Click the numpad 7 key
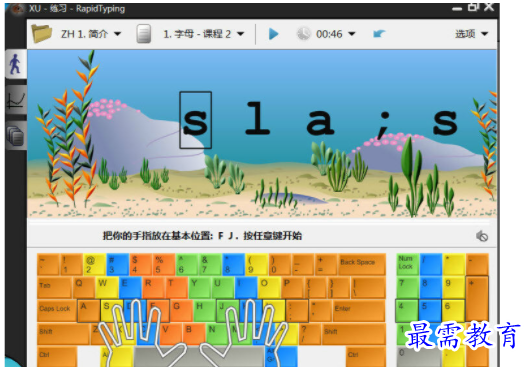The image size is (529, 367). coord(407,287)
